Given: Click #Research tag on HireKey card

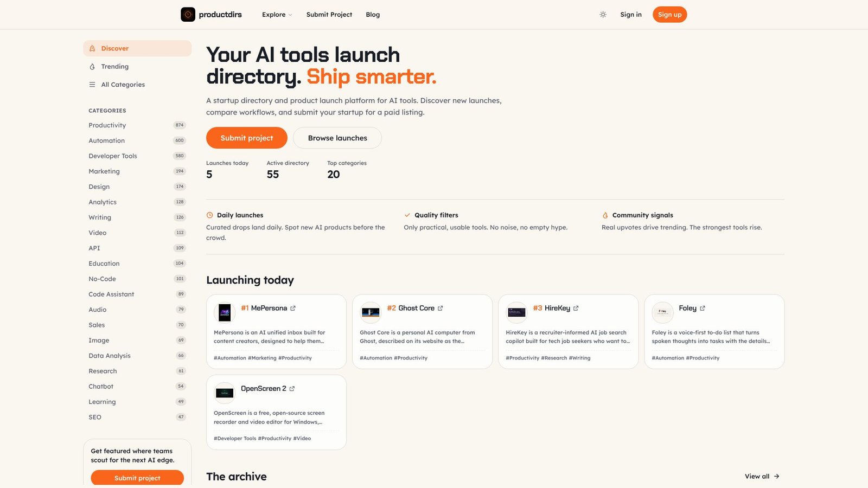Looking at the screenshot, I should point(554,358).
